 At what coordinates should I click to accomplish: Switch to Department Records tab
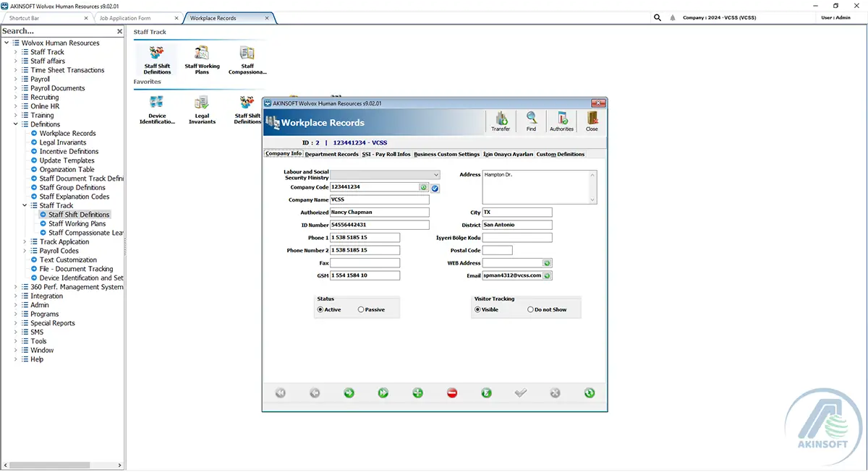click(x=331, y=154)
